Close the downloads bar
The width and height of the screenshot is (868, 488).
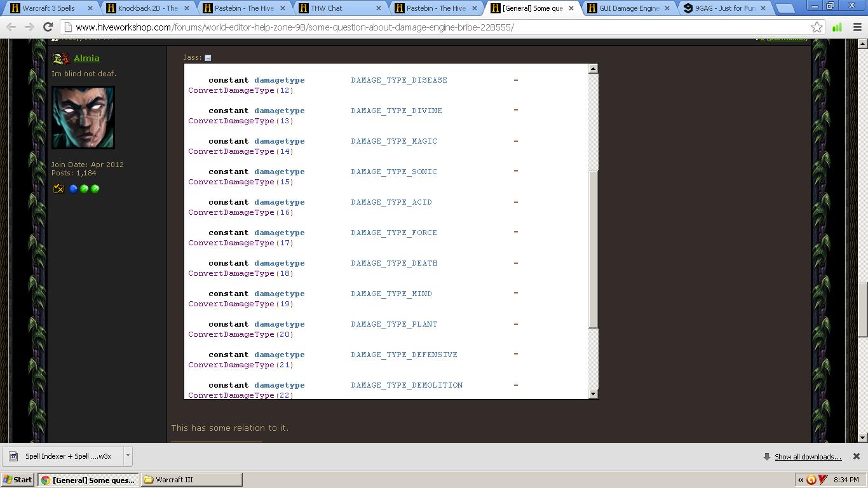[x=856, y=456]
